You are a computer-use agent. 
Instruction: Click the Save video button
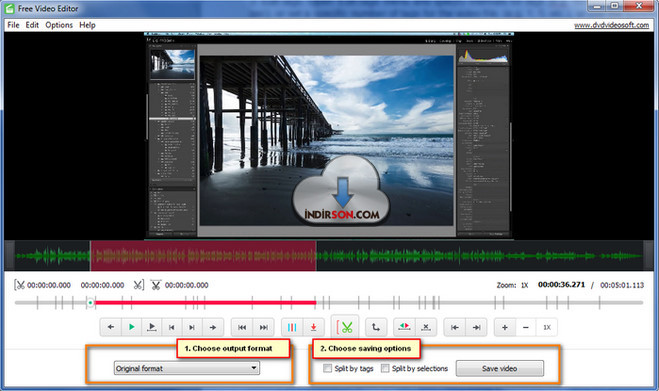pos(499,368)
